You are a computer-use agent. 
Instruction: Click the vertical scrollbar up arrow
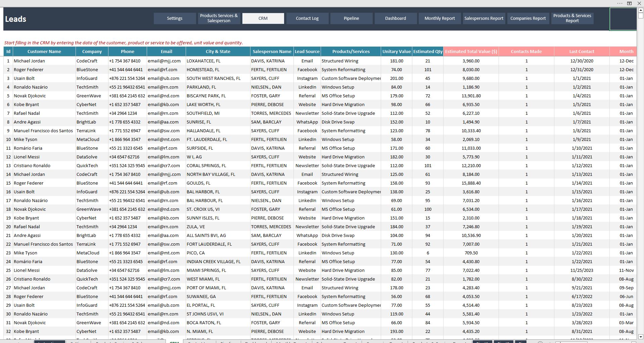pyautogui.click(x=640, y=10)
